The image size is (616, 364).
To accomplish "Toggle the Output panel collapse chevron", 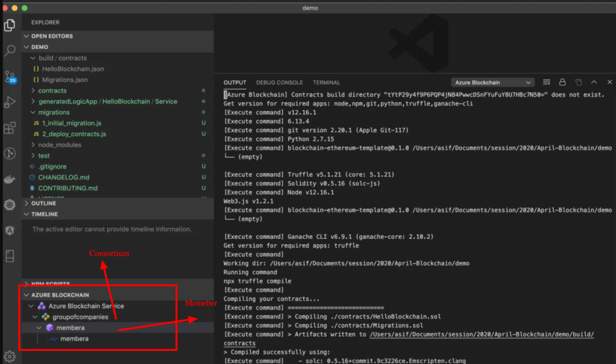I will (x=594, y=82).
